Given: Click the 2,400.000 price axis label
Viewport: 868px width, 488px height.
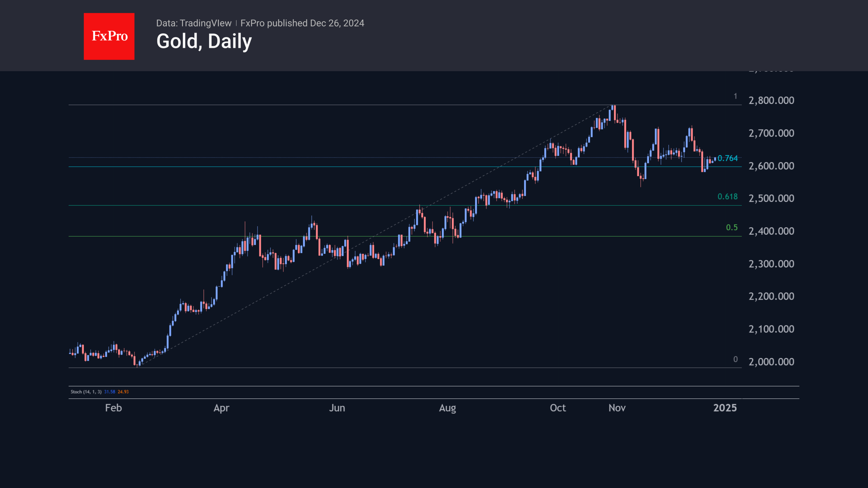Looking at the screenshot, I should click(771, 231).
